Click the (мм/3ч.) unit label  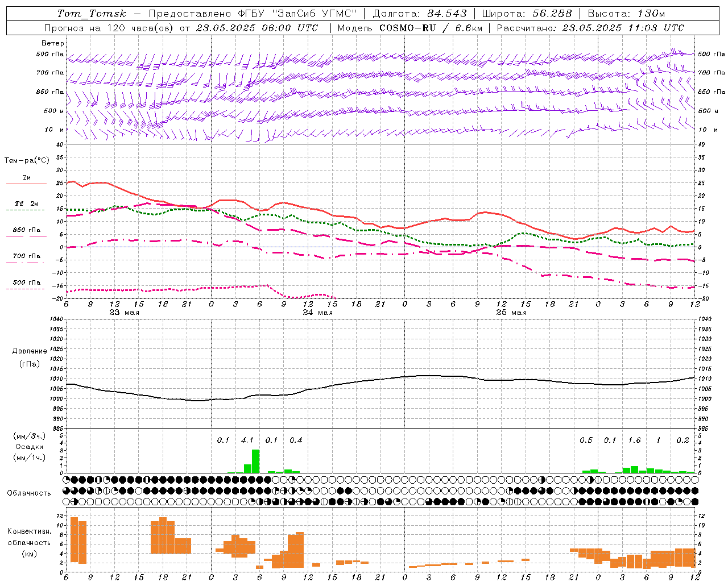pos(29,436)
